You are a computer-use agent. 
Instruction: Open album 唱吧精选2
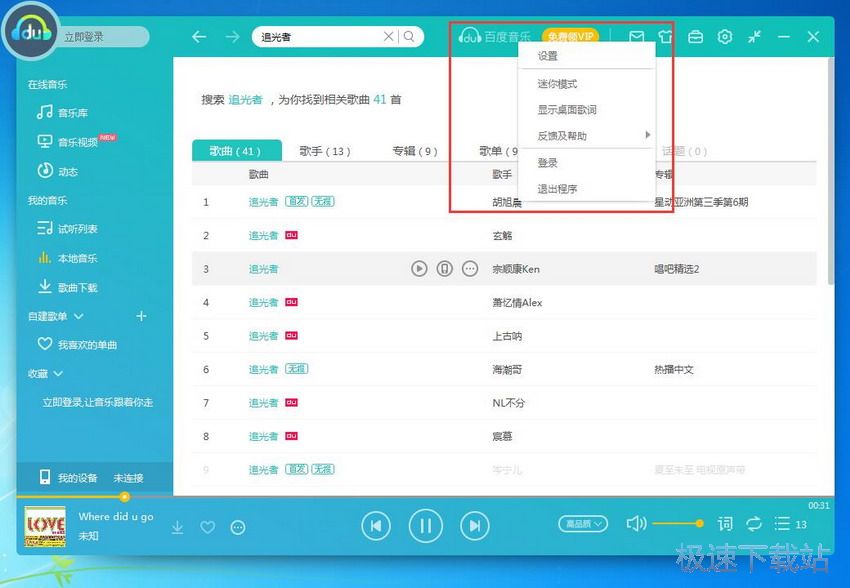[x=677, y=269]
